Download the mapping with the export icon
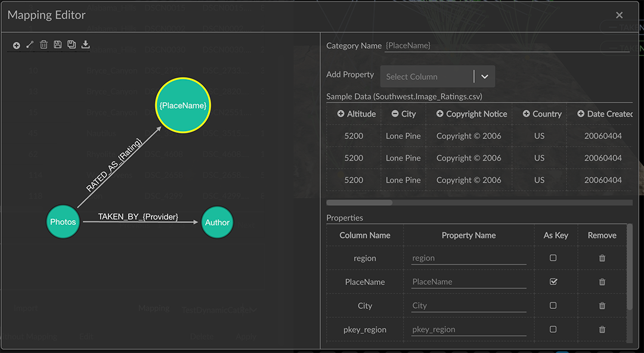 click(x=85, y=45)
